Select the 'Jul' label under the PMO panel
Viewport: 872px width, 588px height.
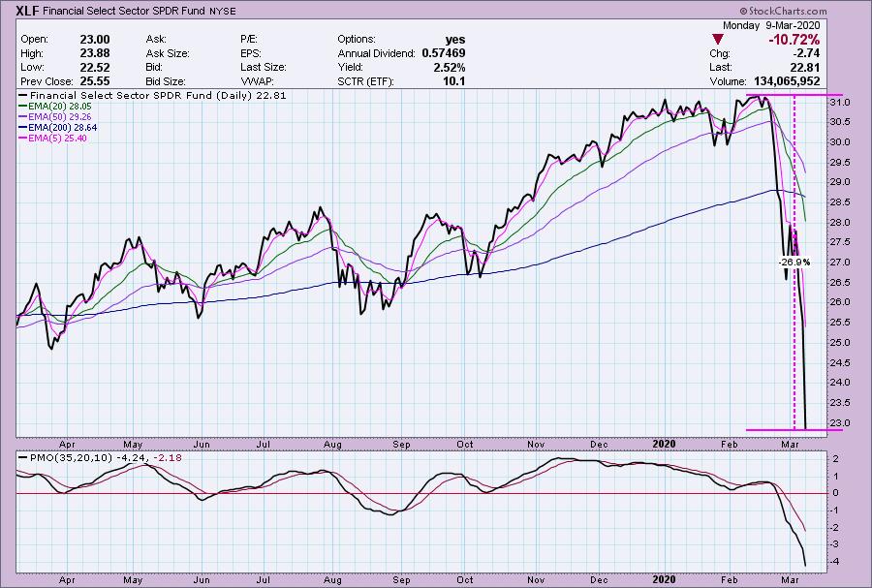263,579
